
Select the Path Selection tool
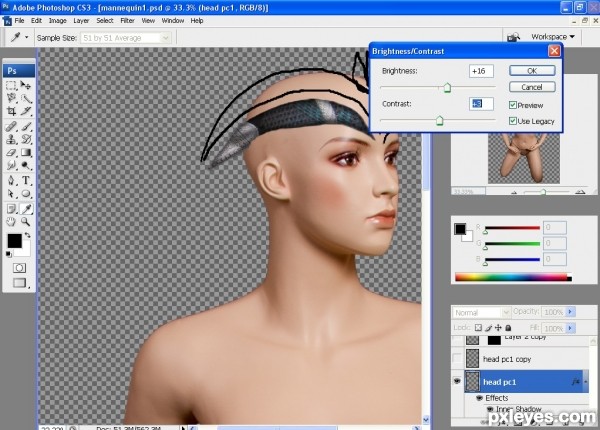tap(11, 194)
